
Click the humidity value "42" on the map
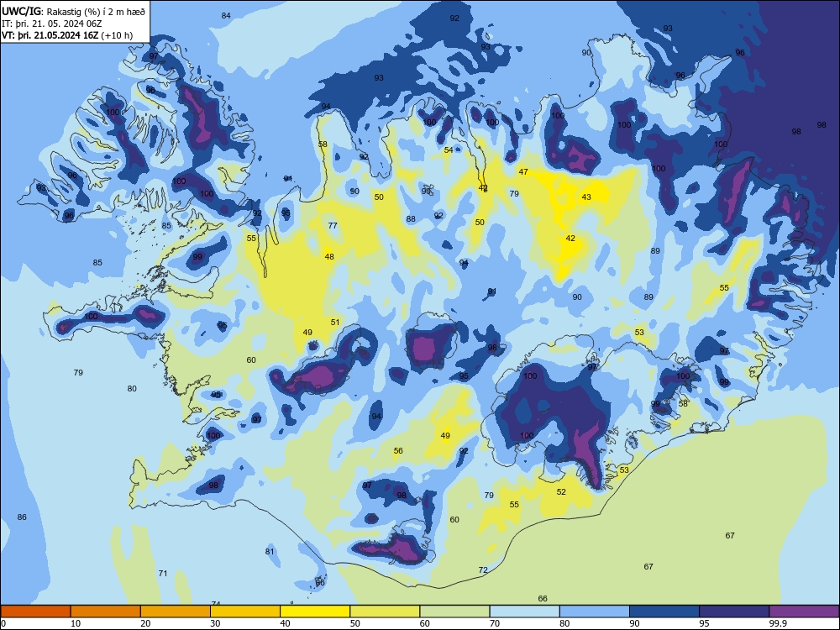[x=570, y=239]
